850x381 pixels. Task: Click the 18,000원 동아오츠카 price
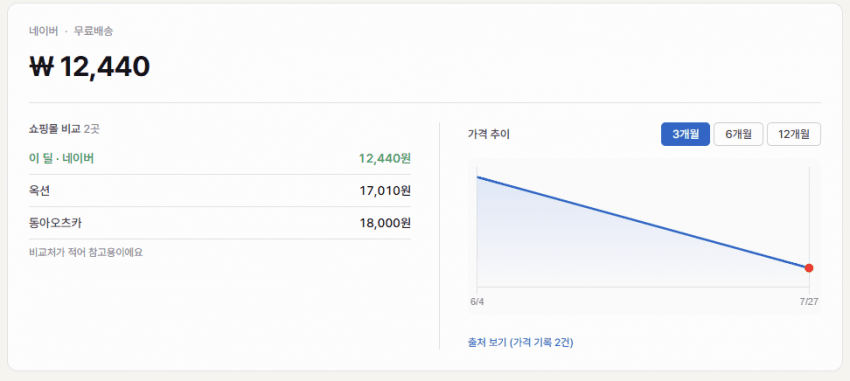pos(385,223)
